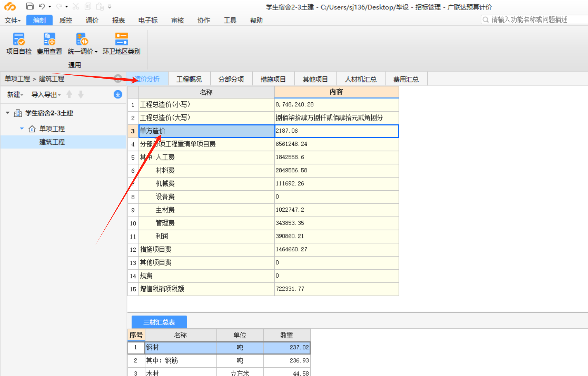
Task: Open the 导入导出 dropdown
Action: 46,95
